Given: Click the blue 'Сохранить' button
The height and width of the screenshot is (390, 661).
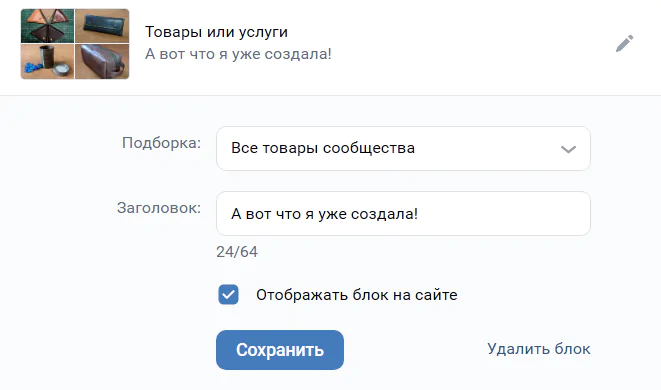Looking at the screenshot, I should tap(280, 350).
